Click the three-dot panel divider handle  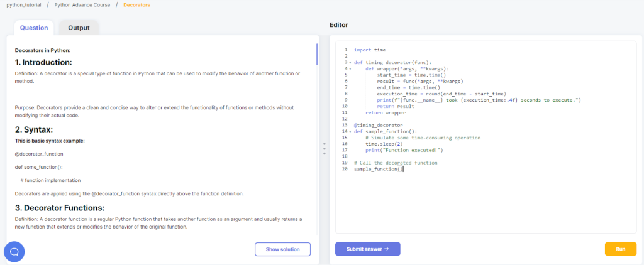[325, 148]
